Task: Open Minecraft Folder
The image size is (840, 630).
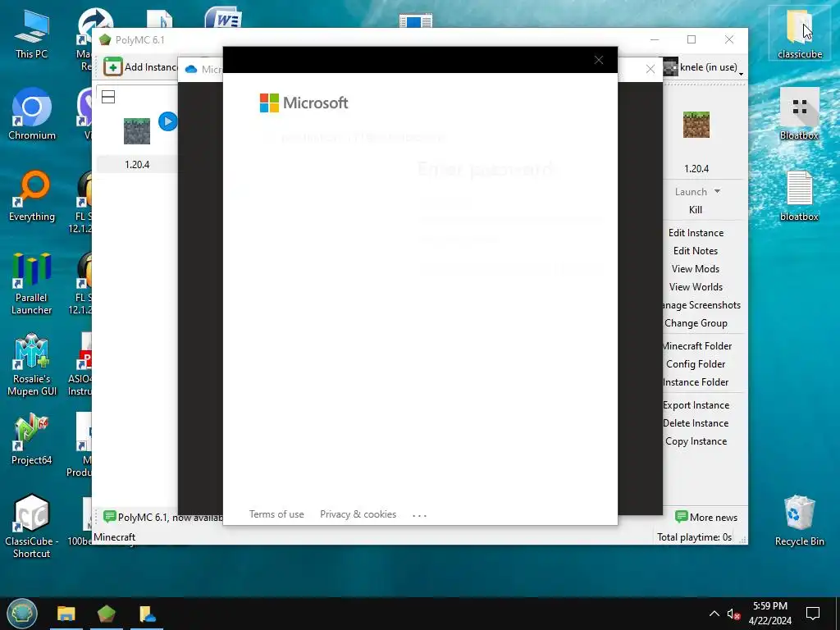Action: [697, 346]
